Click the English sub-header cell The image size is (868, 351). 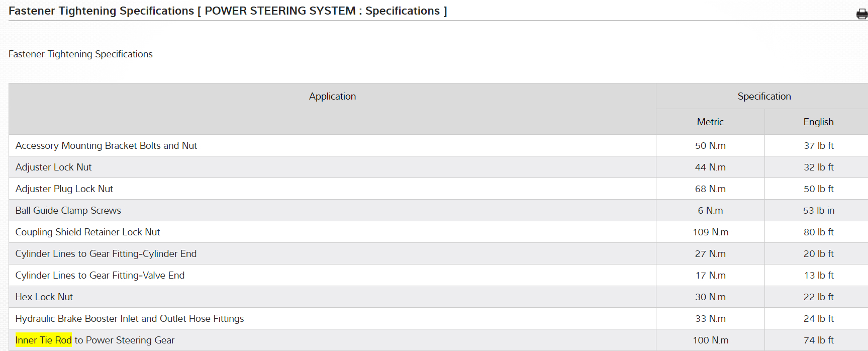818,122
